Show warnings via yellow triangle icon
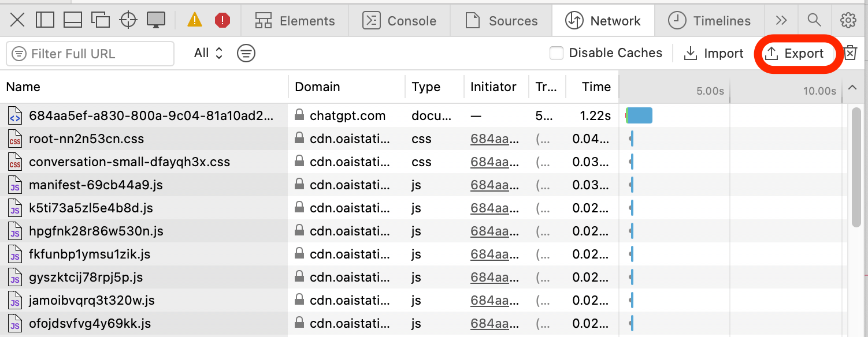This screenshot has height=337, width=868. [x=195, y=20]
